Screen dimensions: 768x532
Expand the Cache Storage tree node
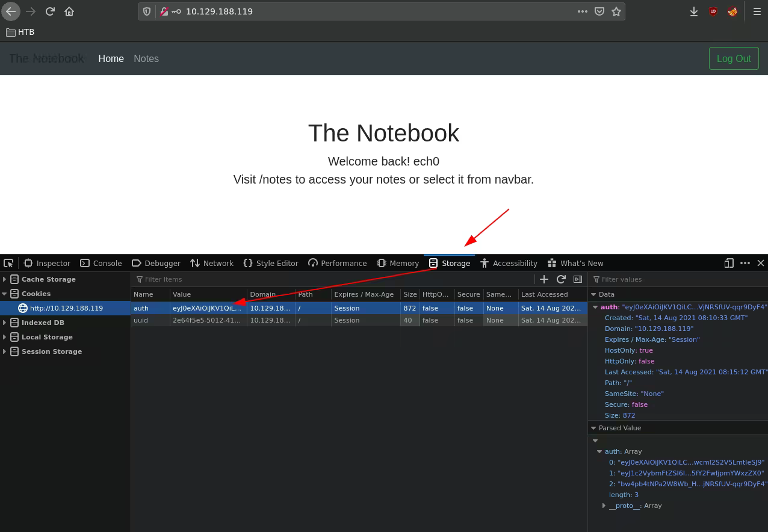tap(5, 279)
